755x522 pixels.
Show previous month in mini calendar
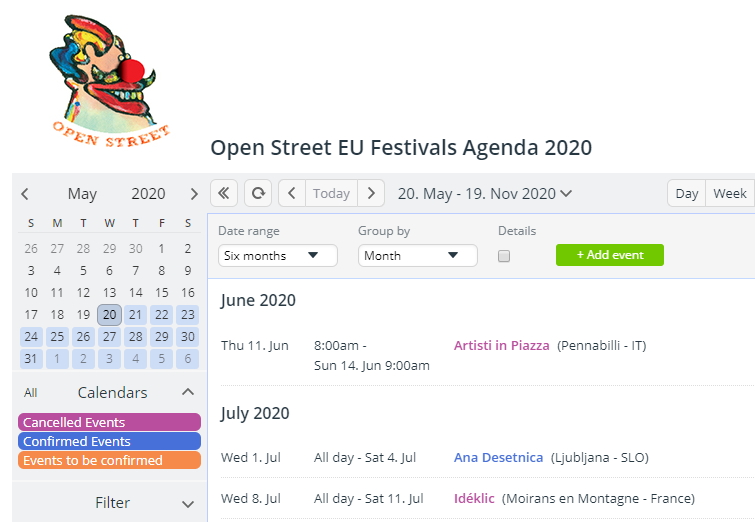(25, 194)
